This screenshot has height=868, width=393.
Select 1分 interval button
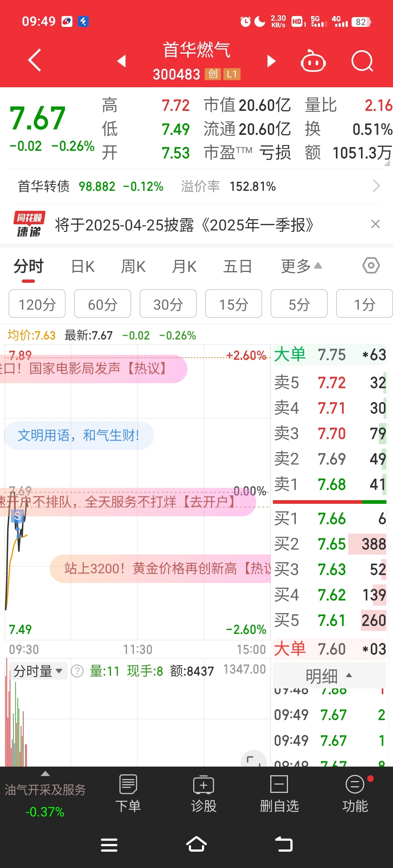tap(365, 304)
